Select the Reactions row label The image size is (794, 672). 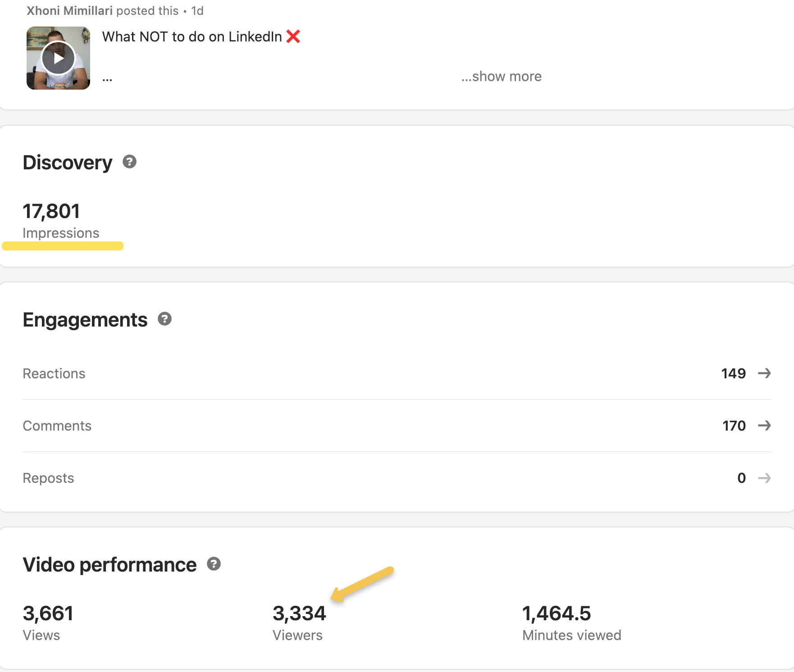54,373
